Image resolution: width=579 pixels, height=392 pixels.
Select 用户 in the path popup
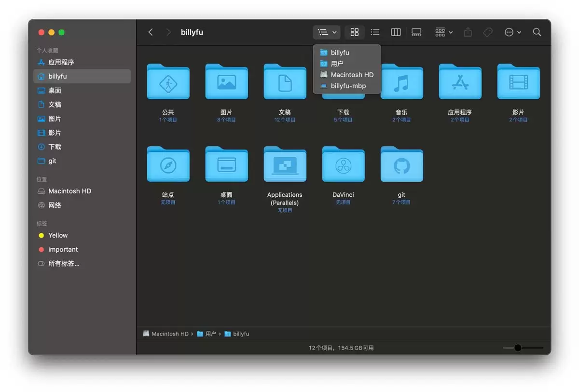click(x=347, y=64)
